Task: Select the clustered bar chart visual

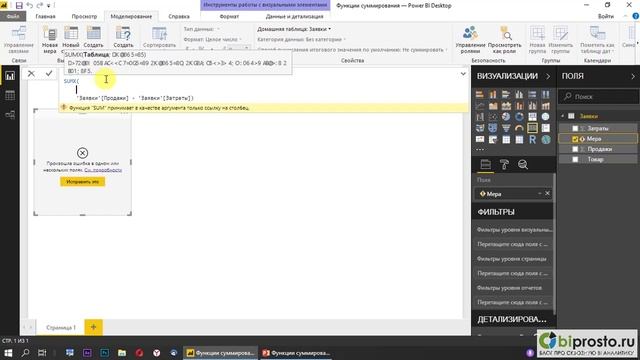Action: 506,95
